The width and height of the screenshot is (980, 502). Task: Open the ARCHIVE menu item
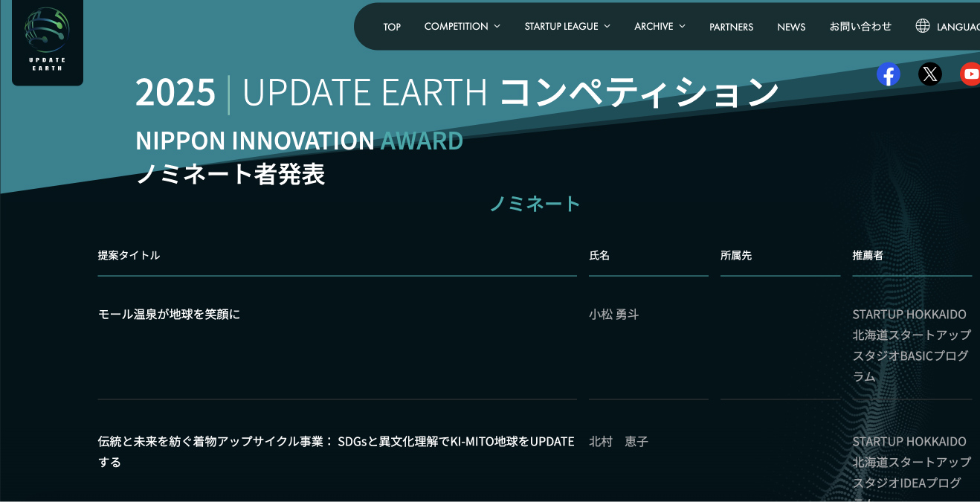(x=654, y=26)
